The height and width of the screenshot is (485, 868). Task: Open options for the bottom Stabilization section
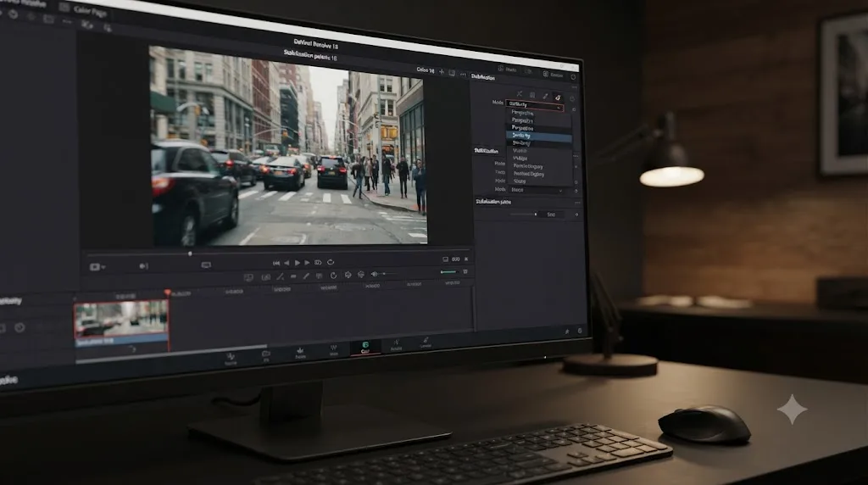576,203
